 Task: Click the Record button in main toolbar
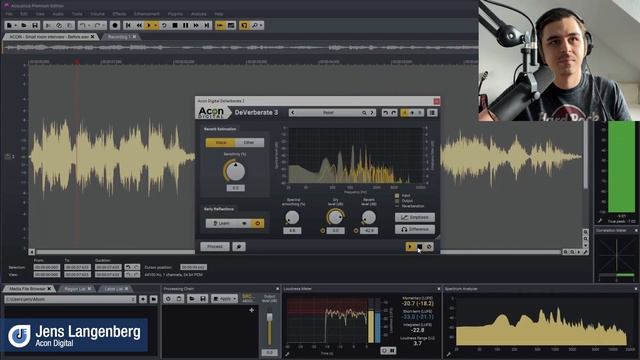point(115,25)
